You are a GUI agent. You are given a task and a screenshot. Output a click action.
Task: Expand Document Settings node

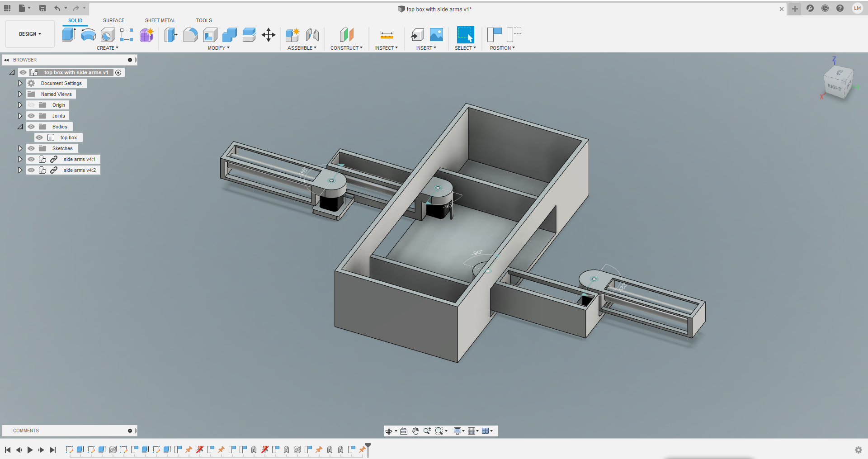(20, 83)
